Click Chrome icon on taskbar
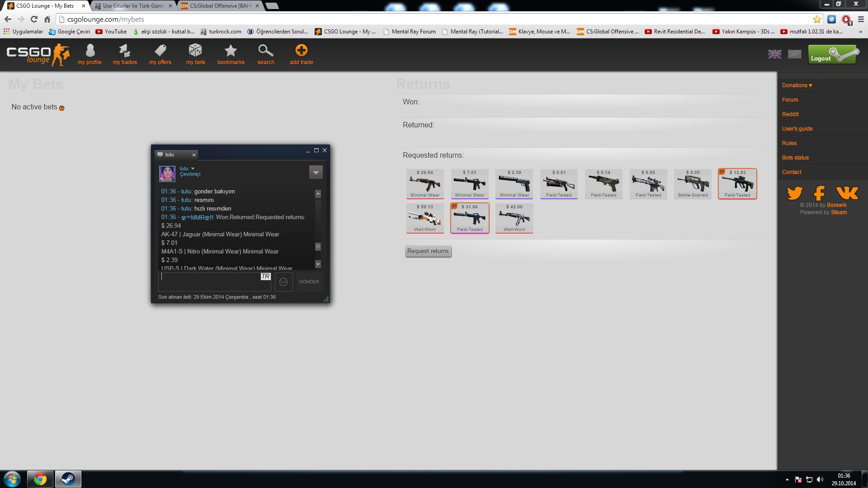Screen dimensions: 868x488 point(40,479)
